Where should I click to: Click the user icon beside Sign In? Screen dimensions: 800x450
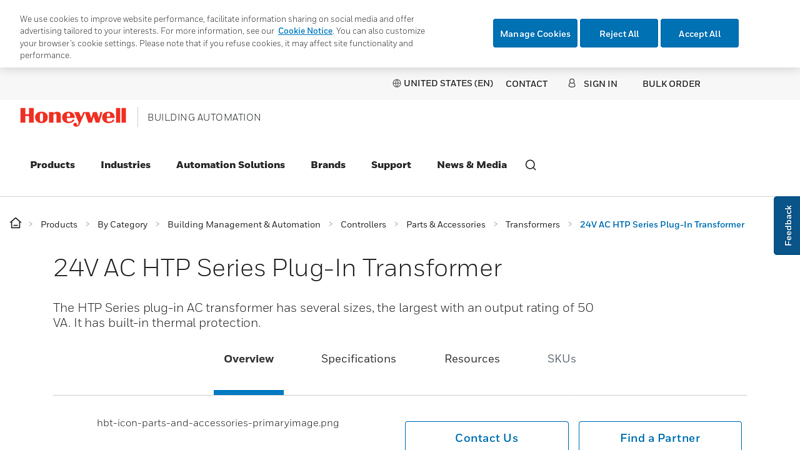tap(571, 83)
